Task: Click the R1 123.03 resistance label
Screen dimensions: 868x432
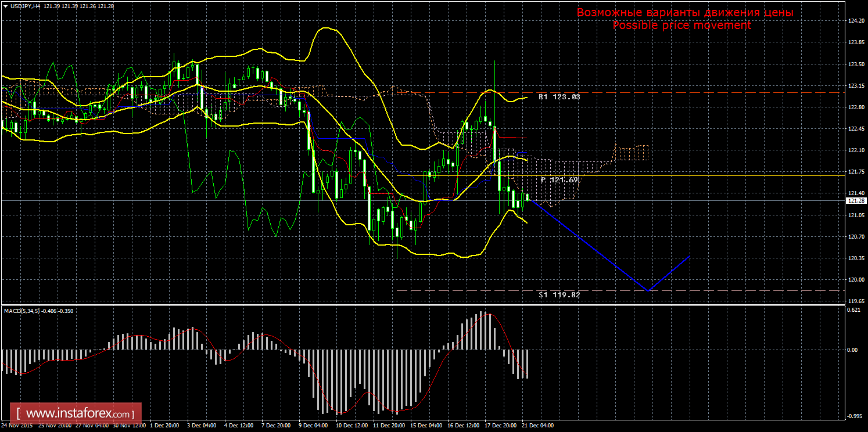Action: coord(559,97)
